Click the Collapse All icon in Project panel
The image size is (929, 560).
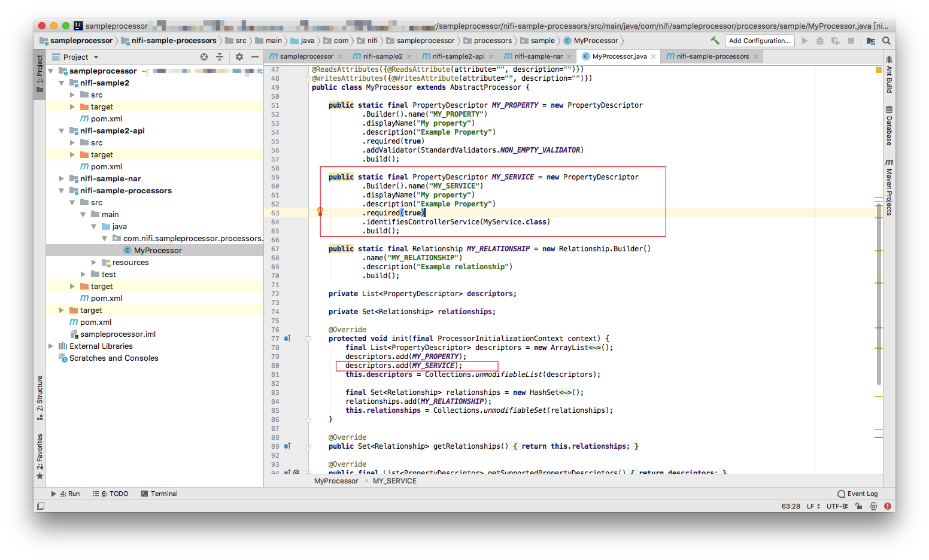click(x=220, y=57)
